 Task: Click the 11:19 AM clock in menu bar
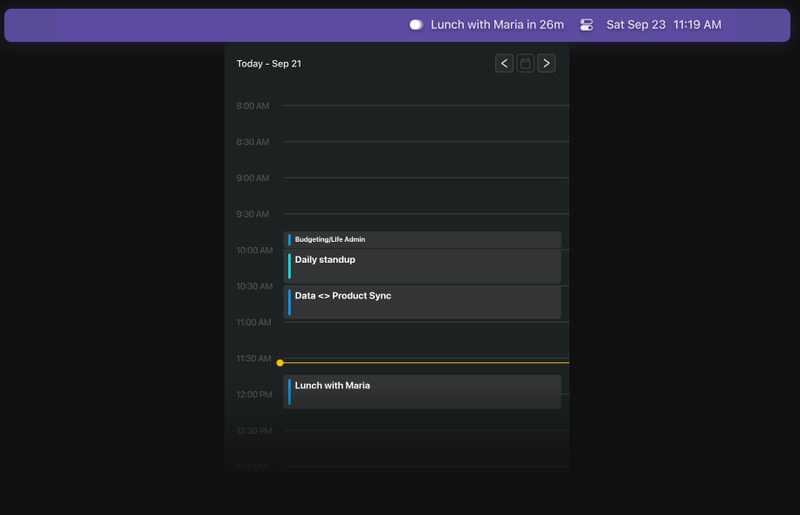697,25
